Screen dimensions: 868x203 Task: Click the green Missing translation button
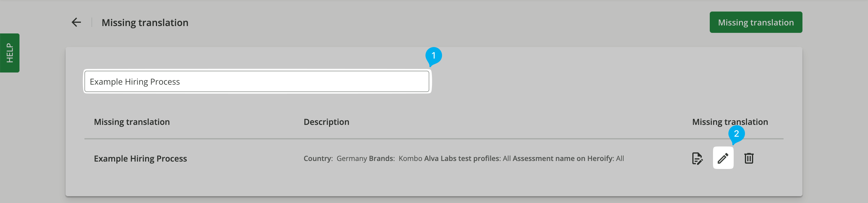point(756,22)
